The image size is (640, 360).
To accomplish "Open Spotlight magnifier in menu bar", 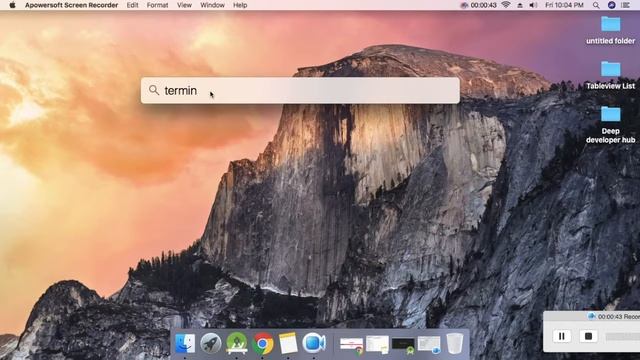I will [x=596, y=5].
